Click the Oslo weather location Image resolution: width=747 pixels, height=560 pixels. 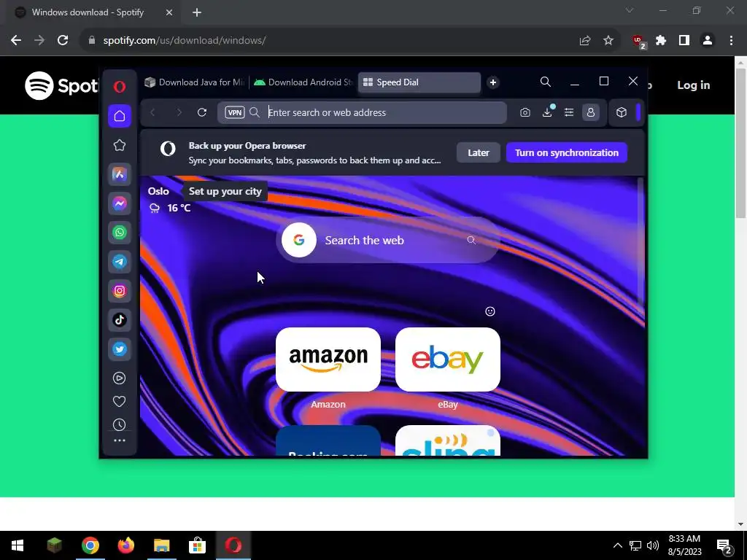(158, 191)
